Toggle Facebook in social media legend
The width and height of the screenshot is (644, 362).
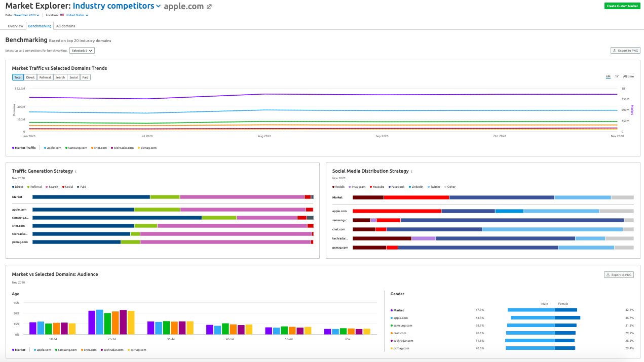coord(396,187)
